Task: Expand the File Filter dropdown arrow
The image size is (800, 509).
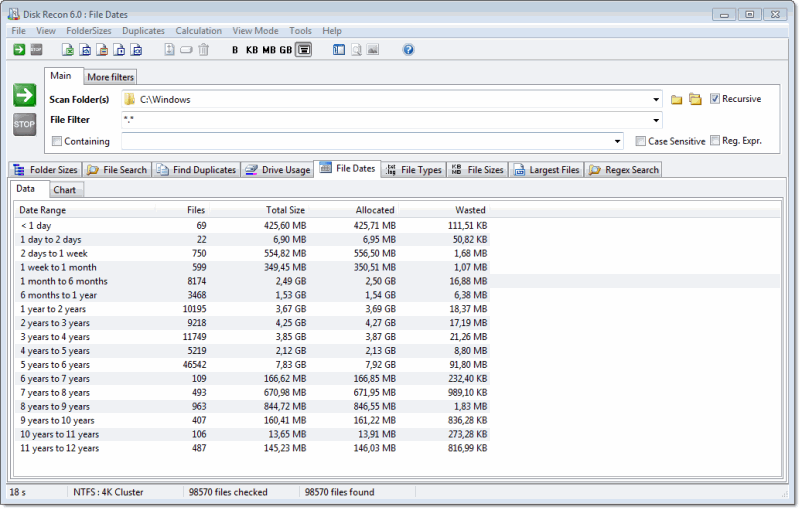Action: coord(656,120)
